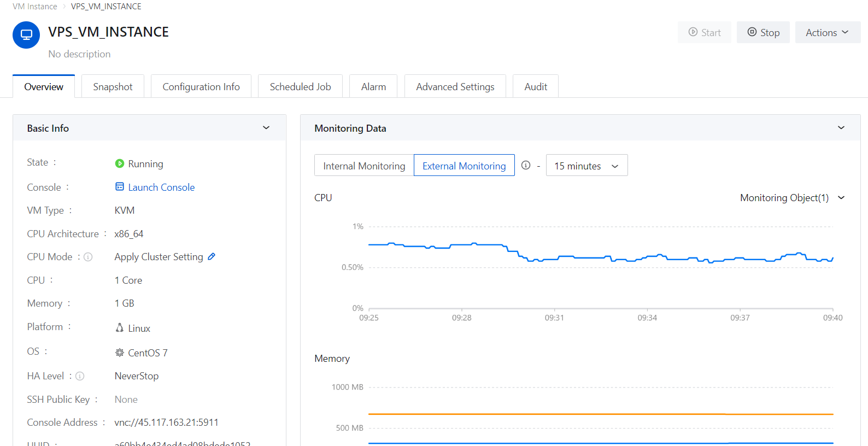
Task: Open the 15 minutes time range dropdown
Action: click(x=587, y=166)
